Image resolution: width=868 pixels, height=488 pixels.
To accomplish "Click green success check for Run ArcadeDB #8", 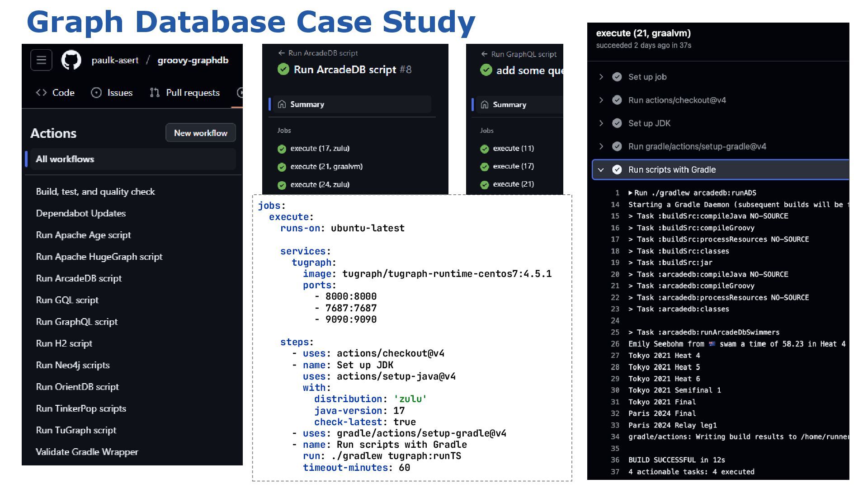I will coord(283,69).
